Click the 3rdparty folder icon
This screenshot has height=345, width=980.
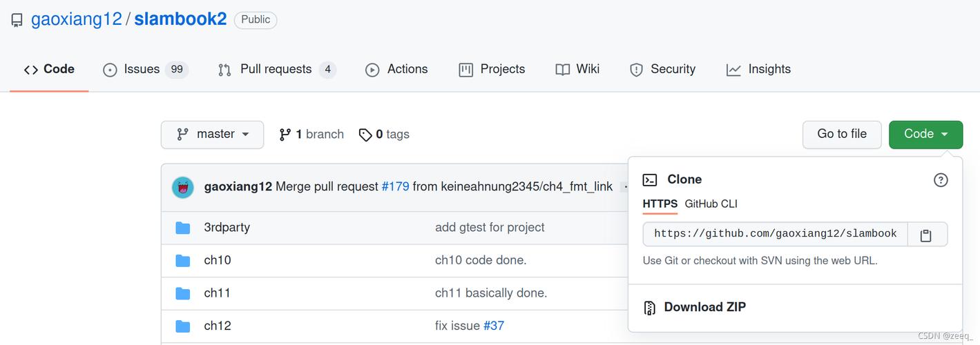point(183,228)
